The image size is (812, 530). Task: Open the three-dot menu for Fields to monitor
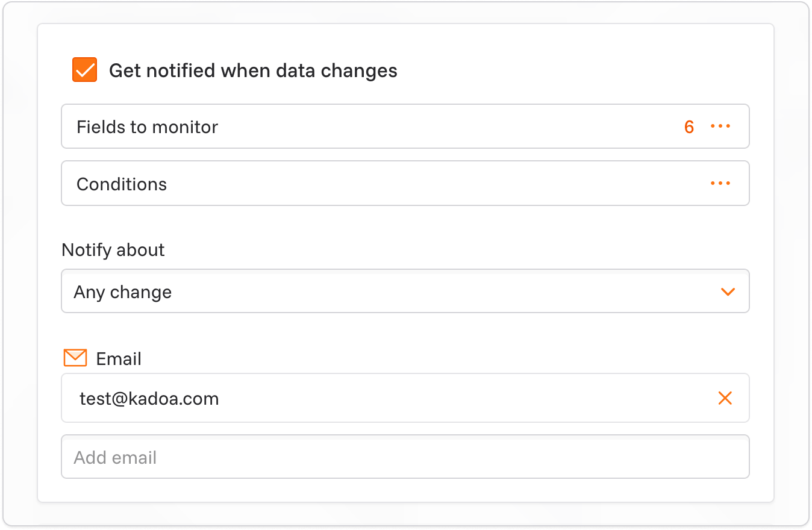click(x=720, y=126)
